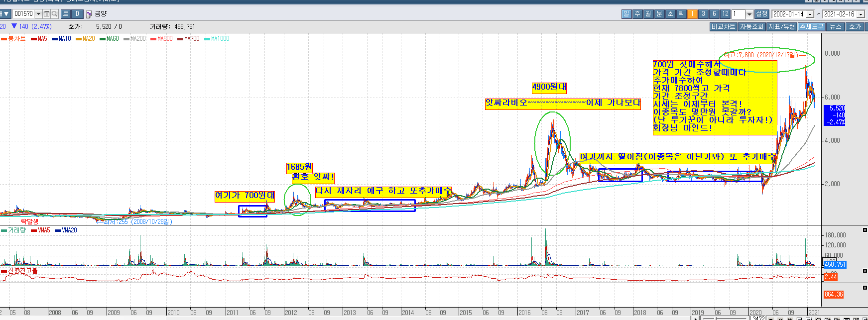
Task: Click the stock code input field 001570
Action: coord(23,14)
